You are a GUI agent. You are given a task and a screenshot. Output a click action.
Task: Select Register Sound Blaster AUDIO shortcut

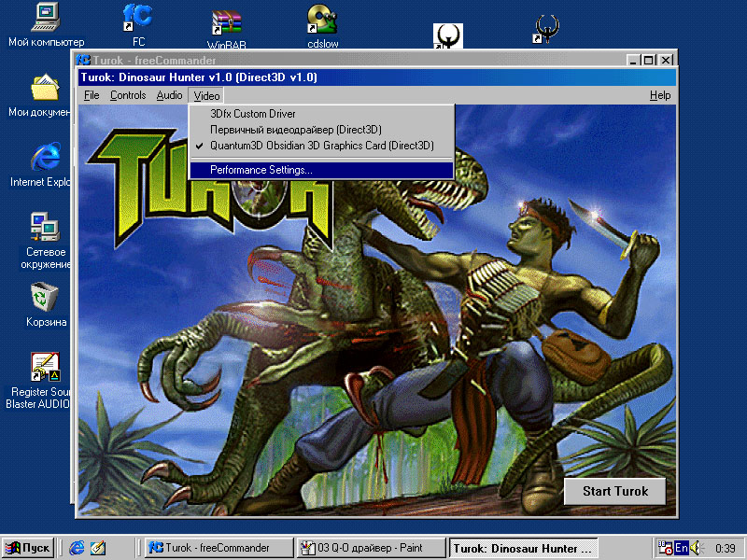tap(38, 381)
